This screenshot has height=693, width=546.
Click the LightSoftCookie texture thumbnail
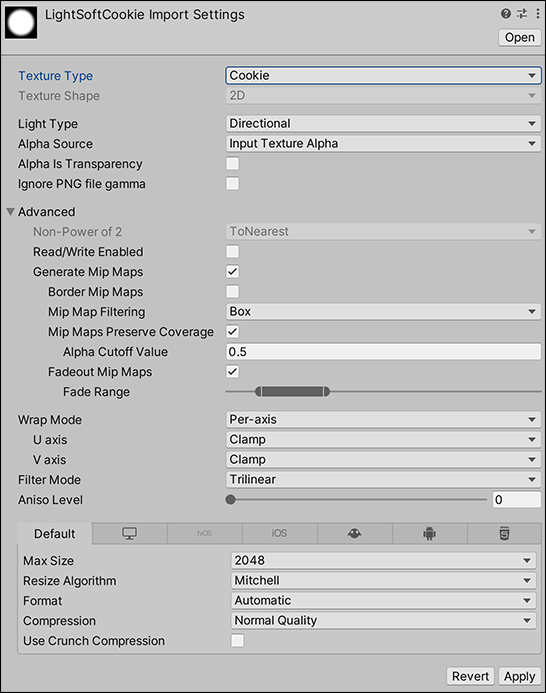(21, 23)
